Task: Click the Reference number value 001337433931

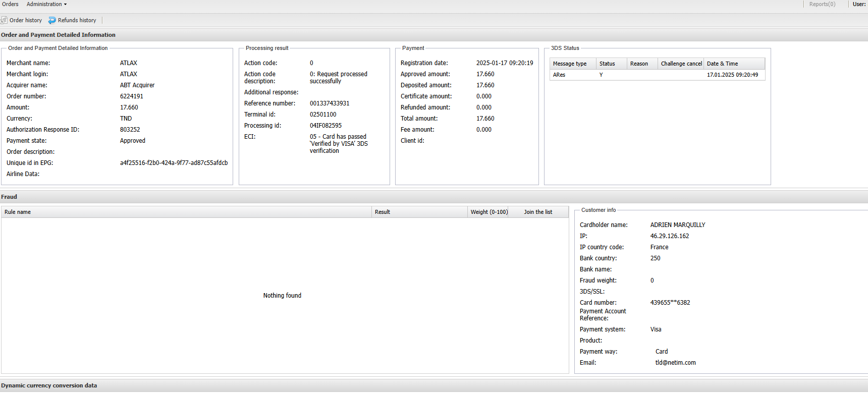Action: [x=330, y=103]
